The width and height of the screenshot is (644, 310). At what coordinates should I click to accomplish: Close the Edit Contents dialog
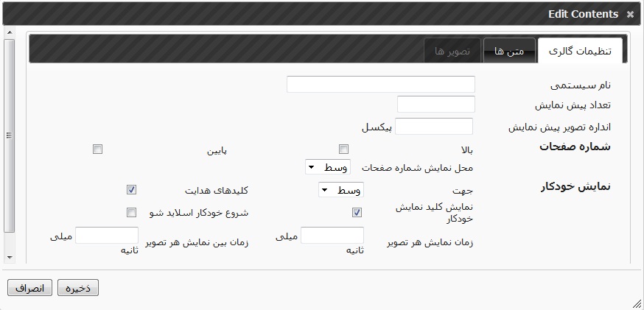(629, 14)
